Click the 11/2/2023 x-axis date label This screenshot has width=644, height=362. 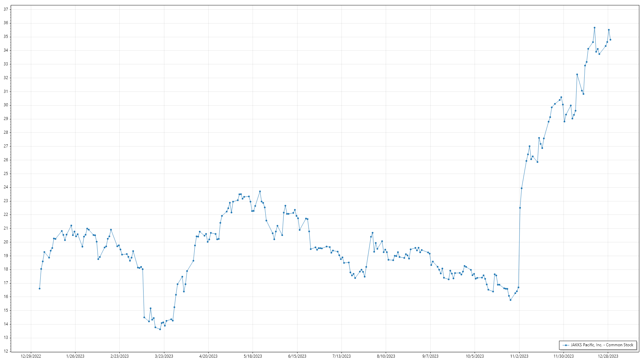point(519,356)
